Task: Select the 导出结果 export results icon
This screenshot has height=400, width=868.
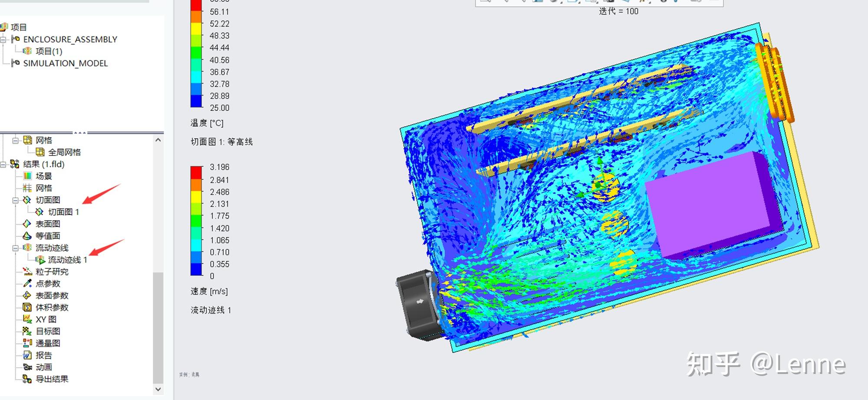Action: [27, 379]
